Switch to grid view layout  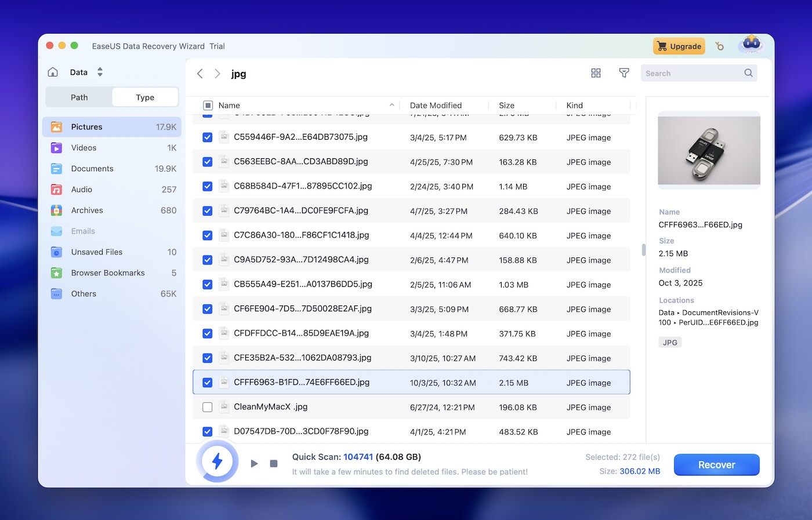click(596, 73)
